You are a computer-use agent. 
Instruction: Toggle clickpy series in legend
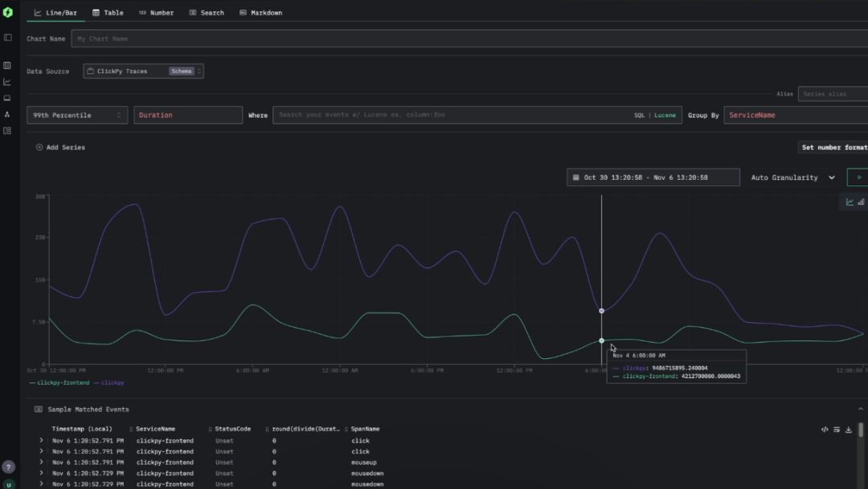pyautogui.click(x=109, y=383)
